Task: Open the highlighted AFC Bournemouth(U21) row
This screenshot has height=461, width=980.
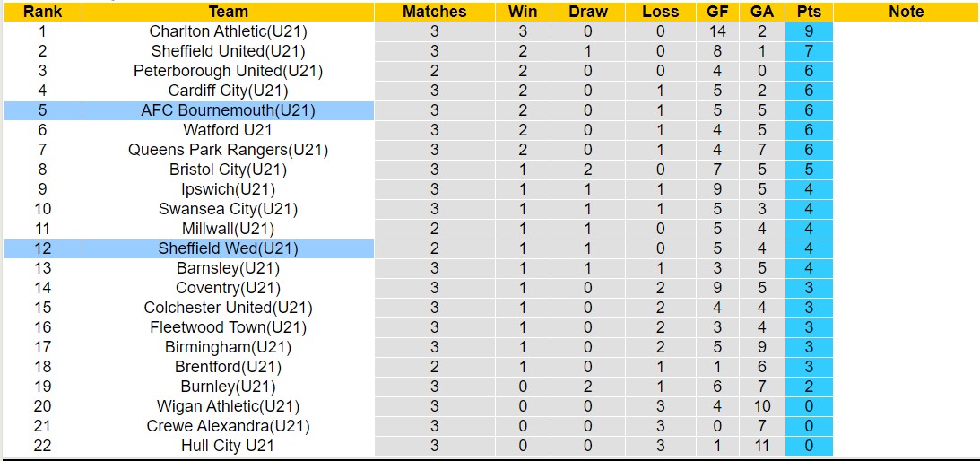Action: click(228, 110)
